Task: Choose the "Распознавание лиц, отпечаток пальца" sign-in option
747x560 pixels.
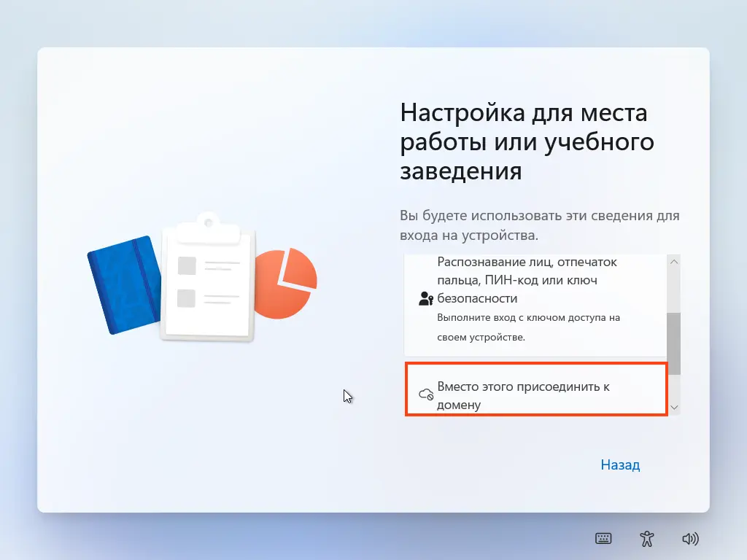Action: pos(535,305)
